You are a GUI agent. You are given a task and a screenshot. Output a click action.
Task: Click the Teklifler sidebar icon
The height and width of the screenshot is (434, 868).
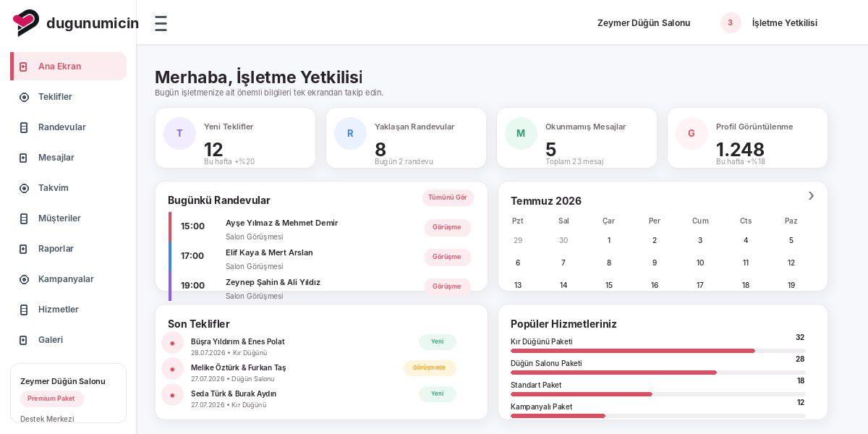[x=24, y=97]
